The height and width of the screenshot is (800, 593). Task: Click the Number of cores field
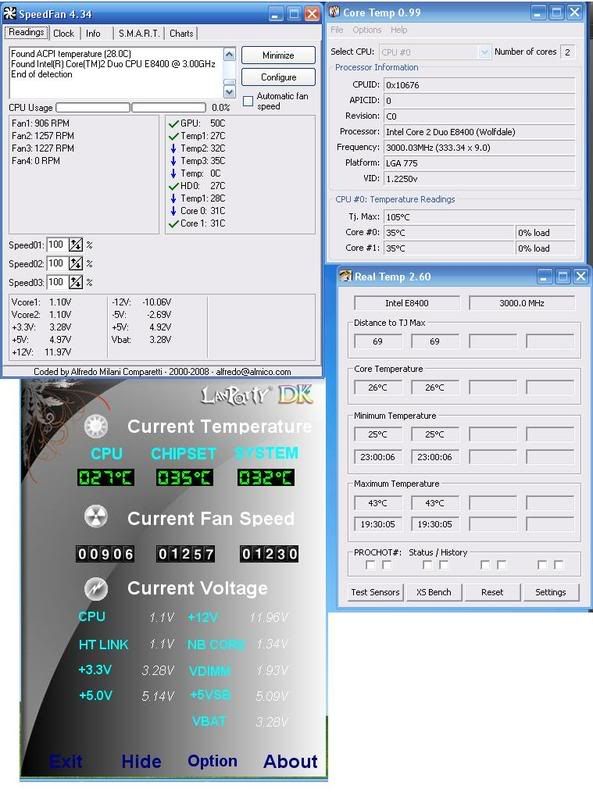(x=568, y=52)
